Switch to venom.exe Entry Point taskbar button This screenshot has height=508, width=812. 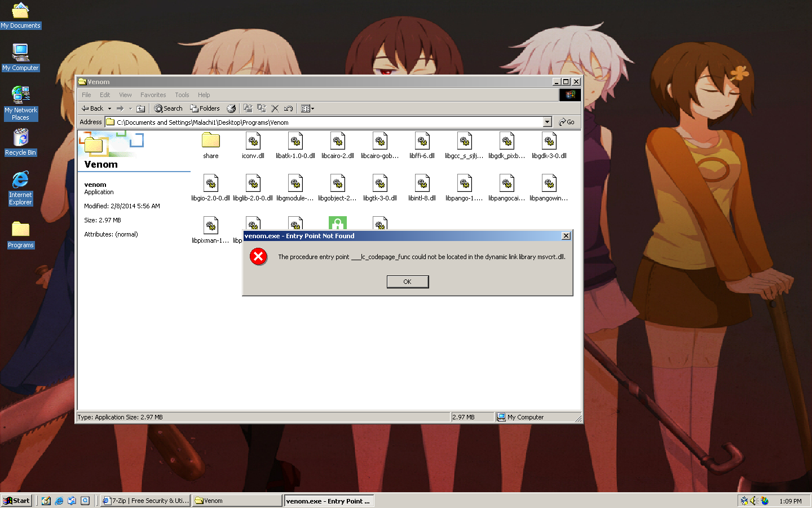pos(329,501)
